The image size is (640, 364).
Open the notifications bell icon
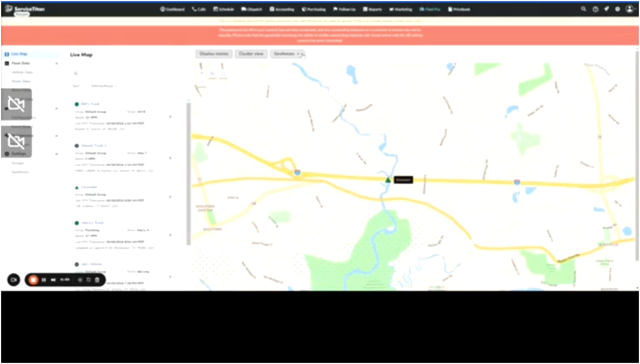pos(606,9)
